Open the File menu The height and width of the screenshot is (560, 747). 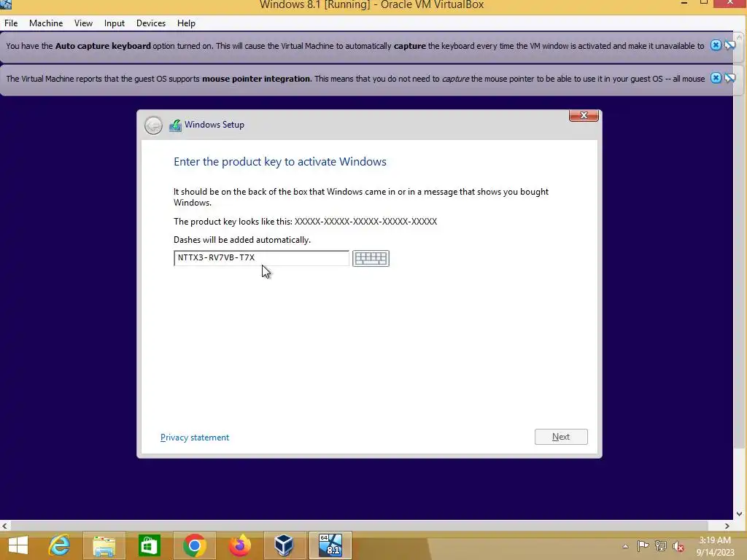[x=11, y=23]
